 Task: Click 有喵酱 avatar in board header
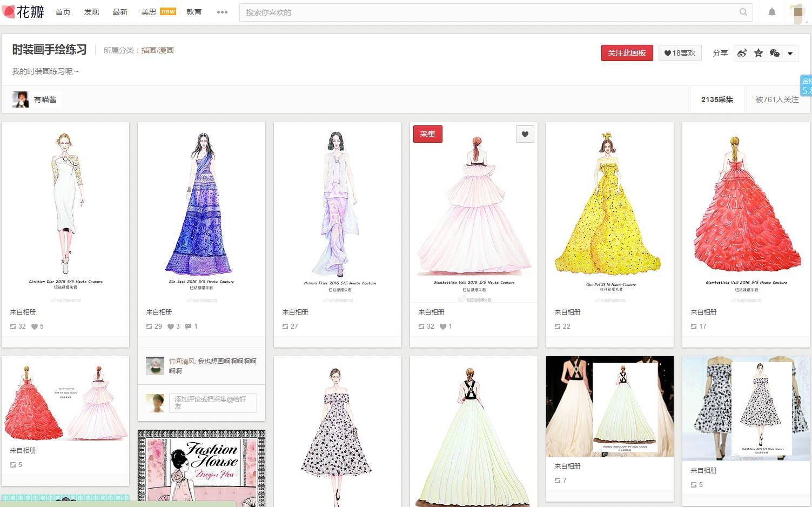21,99
